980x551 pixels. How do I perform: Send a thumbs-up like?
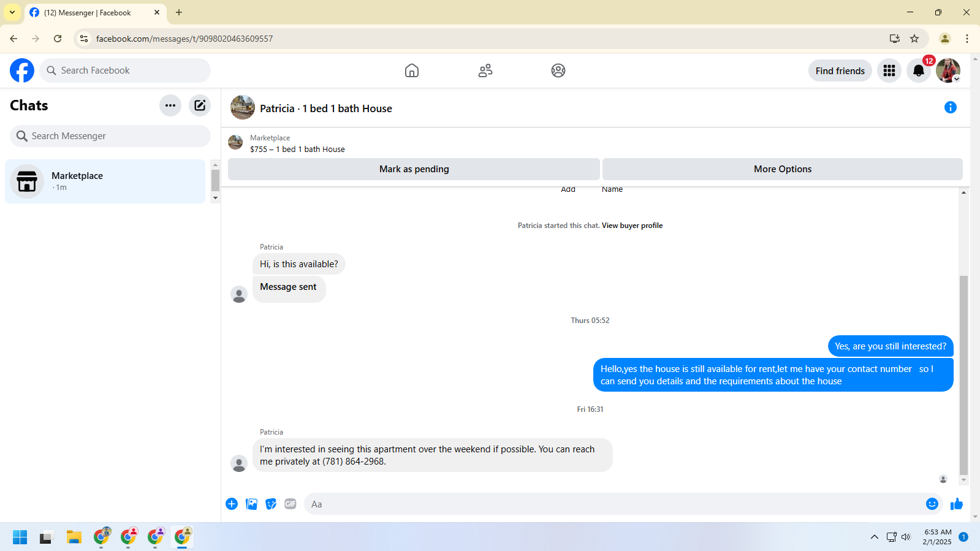957,504
